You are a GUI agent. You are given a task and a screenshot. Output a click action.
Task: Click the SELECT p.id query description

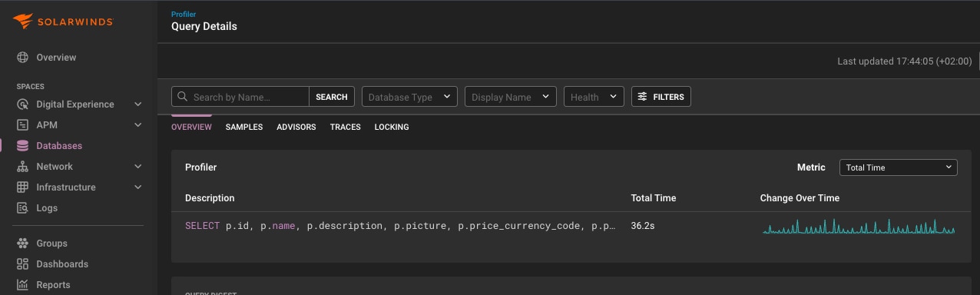[400, 226]
